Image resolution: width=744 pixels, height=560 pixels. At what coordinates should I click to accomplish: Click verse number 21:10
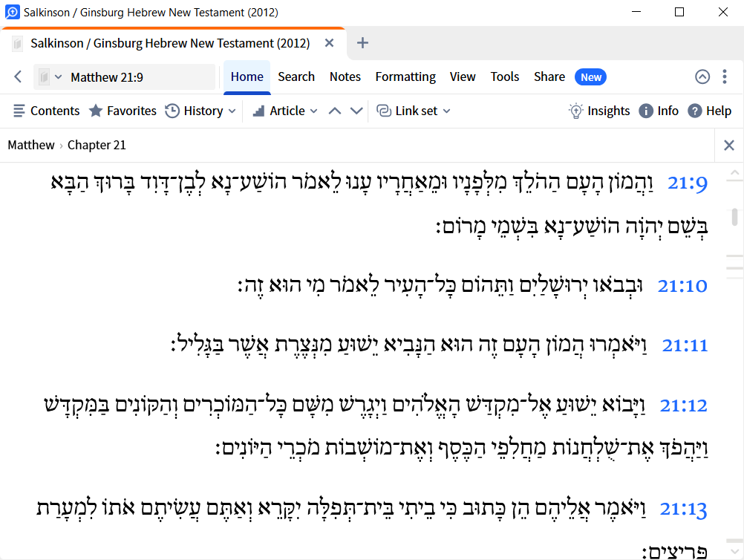(x=682, y=286)
